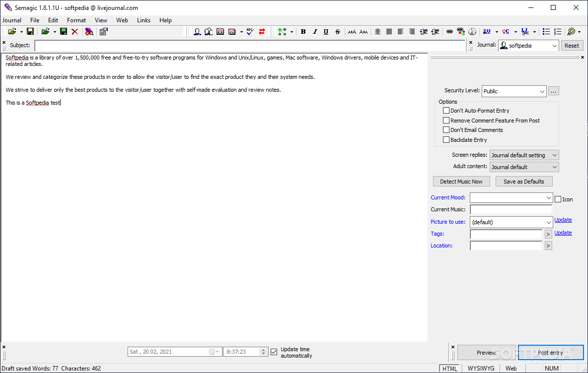
Task: Justify the text alignment
Action: (x=389, y=31)
